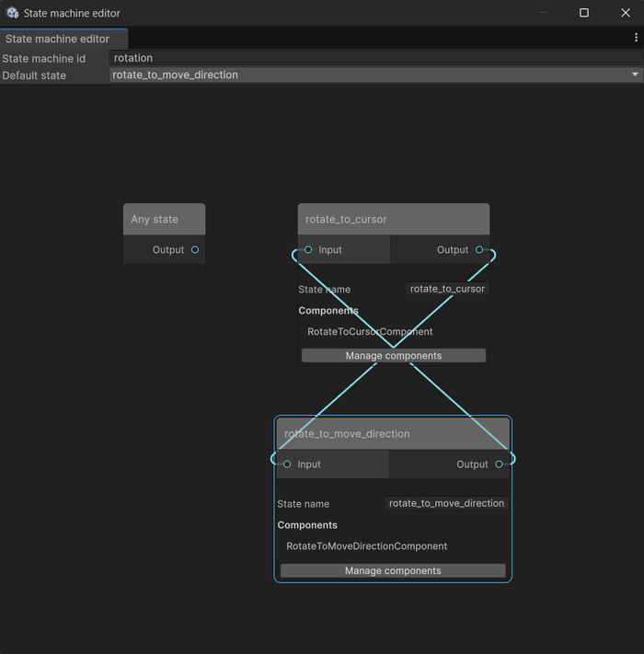Click the rotate_to_move_direction output port circle
This screenshot has height=654, width=644.
[x=500, y=465]
